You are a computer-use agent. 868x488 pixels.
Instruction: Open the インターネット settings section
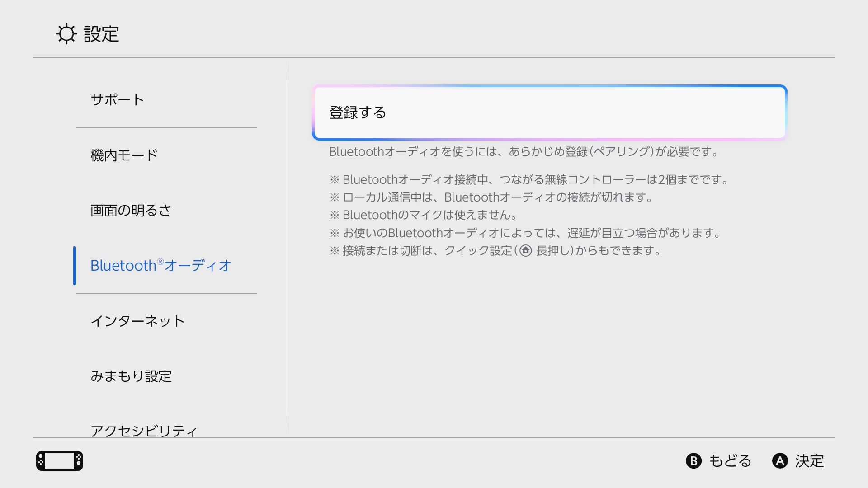click(x=166, y=321)
